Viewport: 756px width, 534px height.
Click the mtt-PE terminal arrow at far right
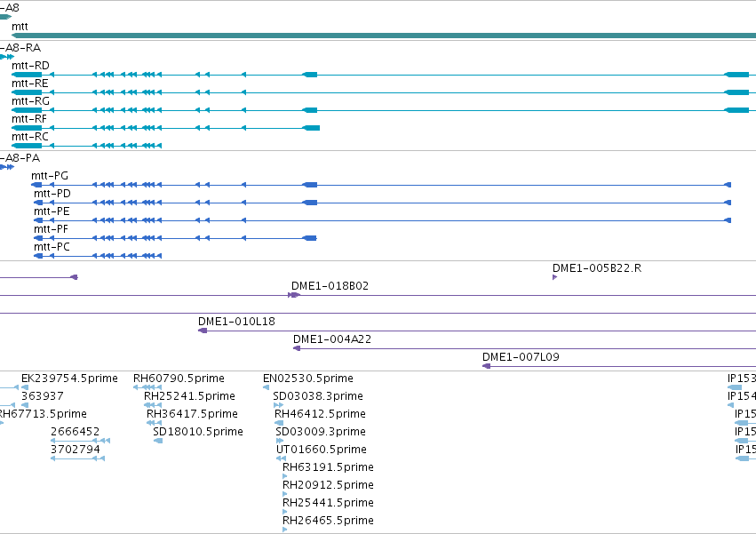point(728,221)
